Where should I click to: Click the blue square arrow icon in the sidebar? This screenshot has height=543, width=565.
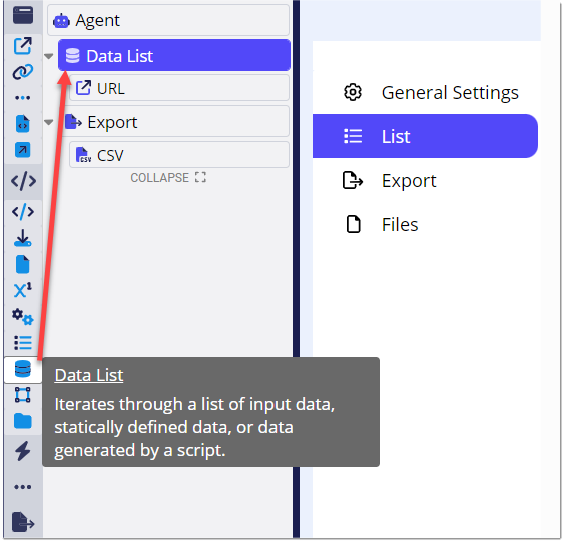coord(23,150)
